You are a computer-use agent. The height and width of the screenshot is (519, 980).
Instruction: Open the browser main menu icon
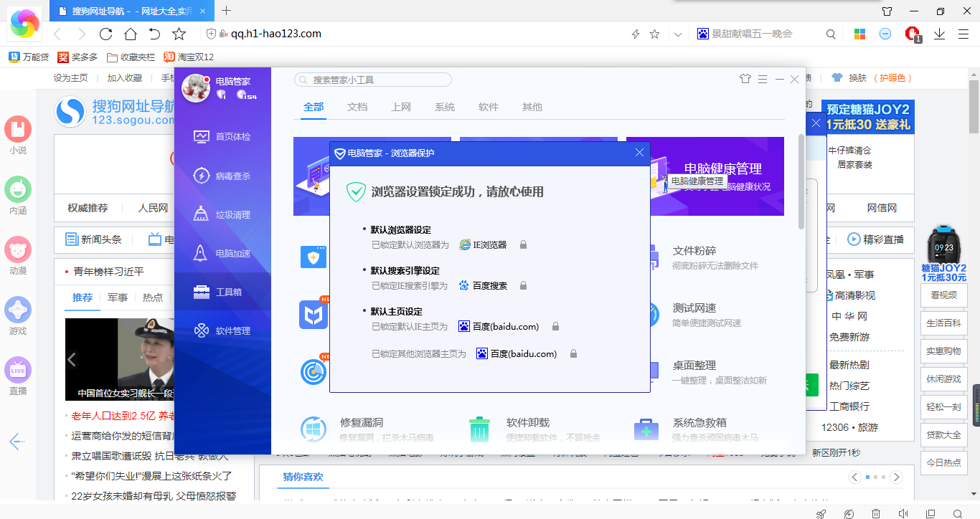964,34
